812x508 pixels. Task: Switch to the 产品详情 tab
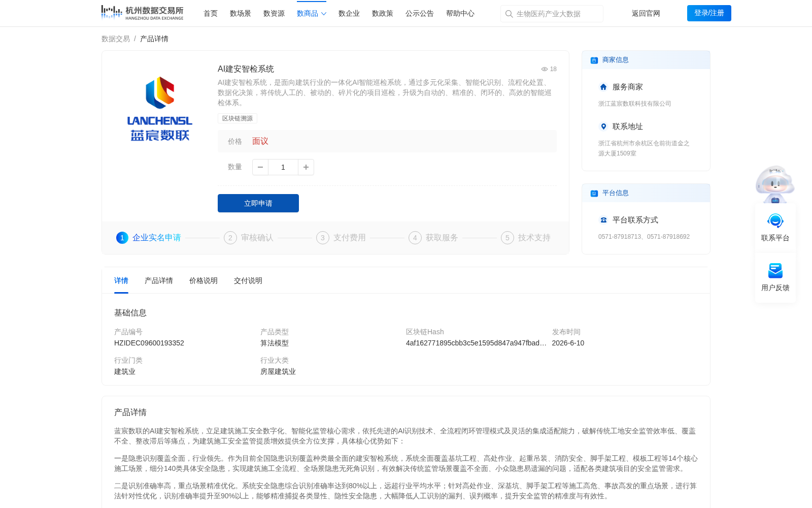click(x=159, y=281)
